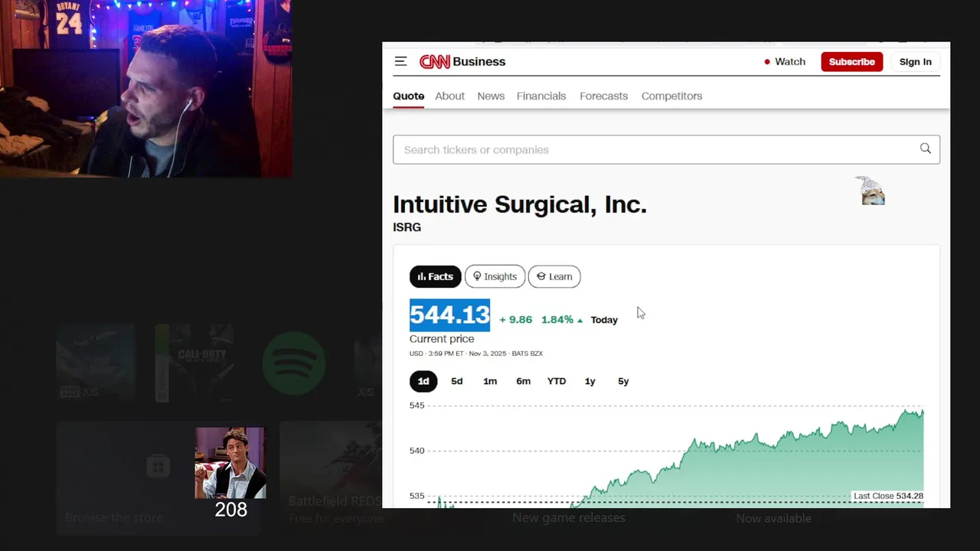
Task: Click the search tickers or companies field
Action: (651, 149)
